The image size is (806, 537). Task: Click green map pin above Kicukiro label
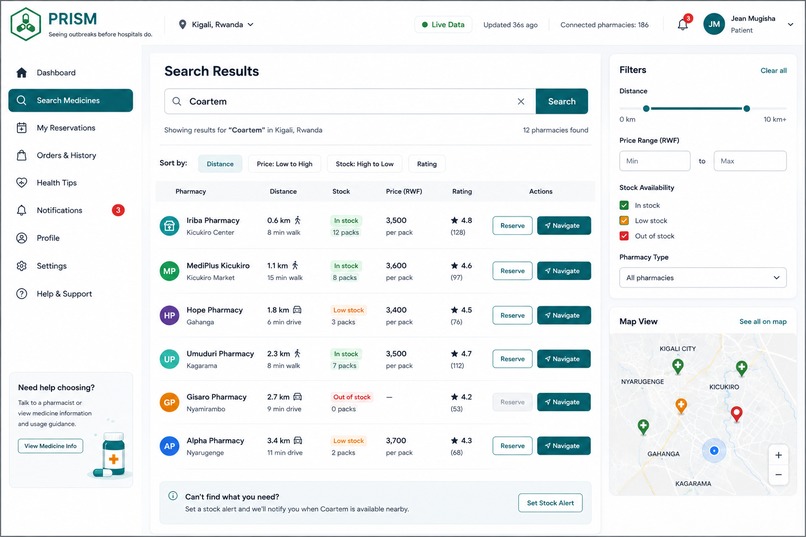click(741, 368)
